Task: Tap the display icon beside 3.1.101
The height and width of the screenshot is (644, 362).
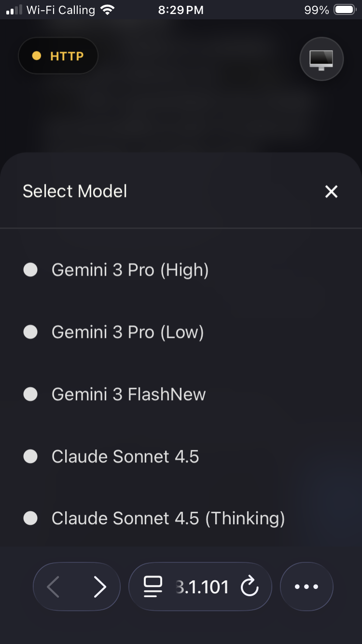Action: pos(153,586)
